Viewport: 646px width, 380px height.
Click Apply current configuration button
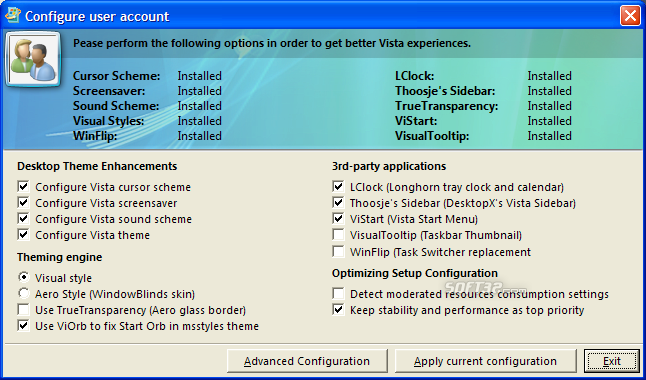click(485, 361)
